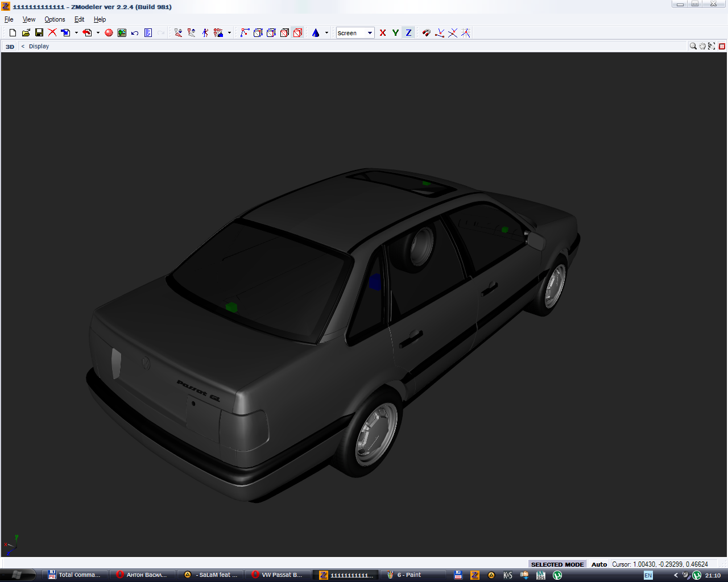This screenshot has height=582, width=728.
Task: Select the vertices level icon
Action: click(x=245, y=33)
